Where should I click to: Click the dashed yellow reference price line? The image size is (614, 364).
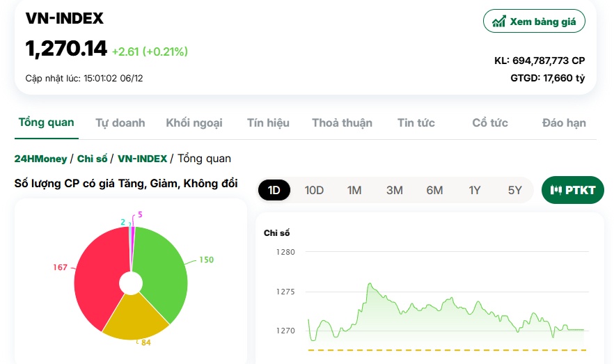tap(447, 350)
